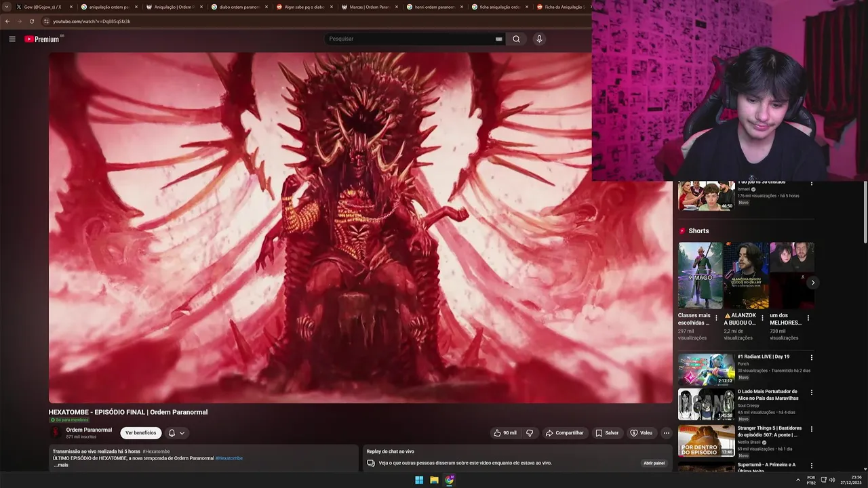Go to the YouTube Premium home logo
Image resolution: width=868 pixels, height=488 pixels.
click(42, 39)
